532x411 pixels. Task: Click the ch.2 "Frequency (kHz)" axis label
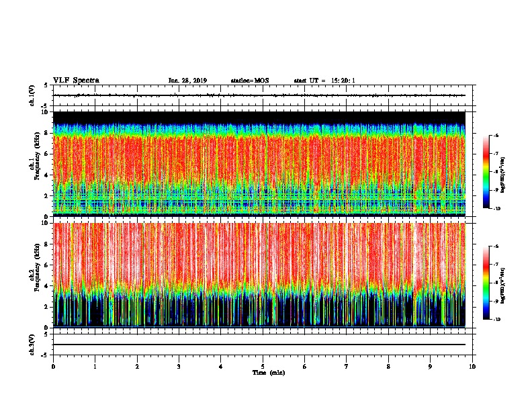pos(37,267)
